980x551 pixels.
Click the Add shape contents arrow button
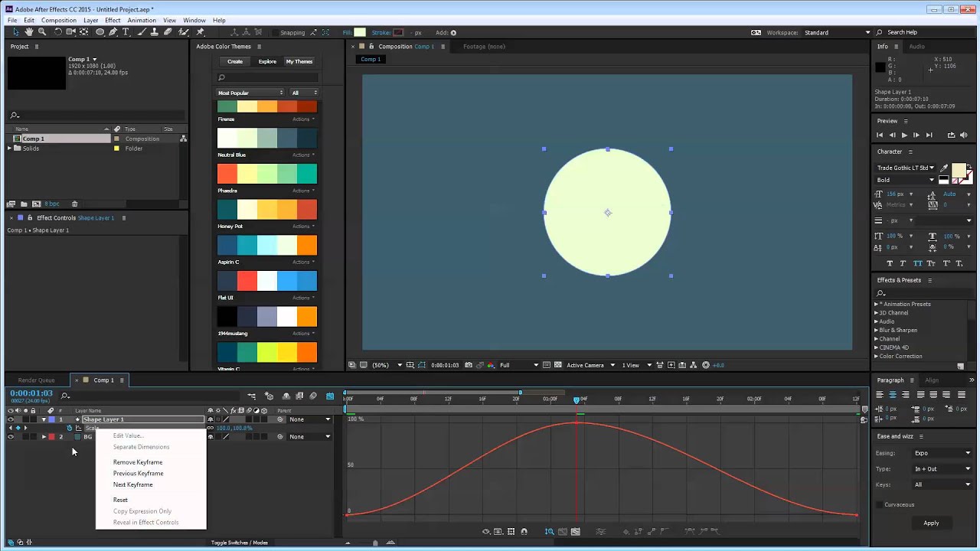tap(453, 32)
